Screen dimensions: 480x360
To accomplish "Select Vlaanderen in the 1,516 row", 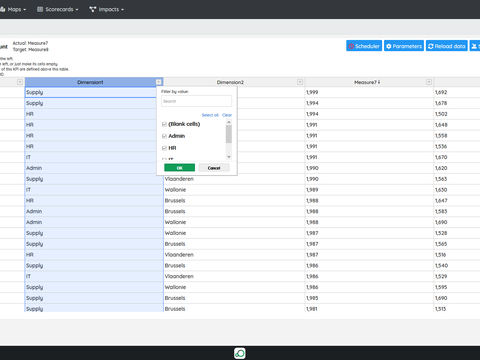I will coord(234,255).
